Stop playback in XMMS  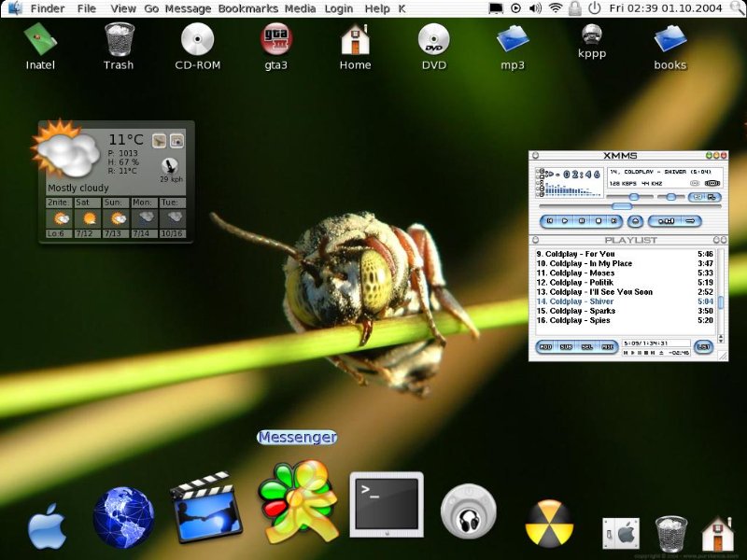coord(599,221)
